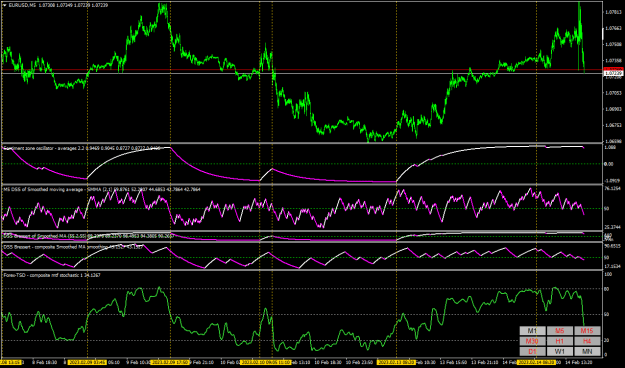The image size is (625, 368).
Task: Click Forex-TSD composite mtf stochastic label
Action: pos(52,275)
